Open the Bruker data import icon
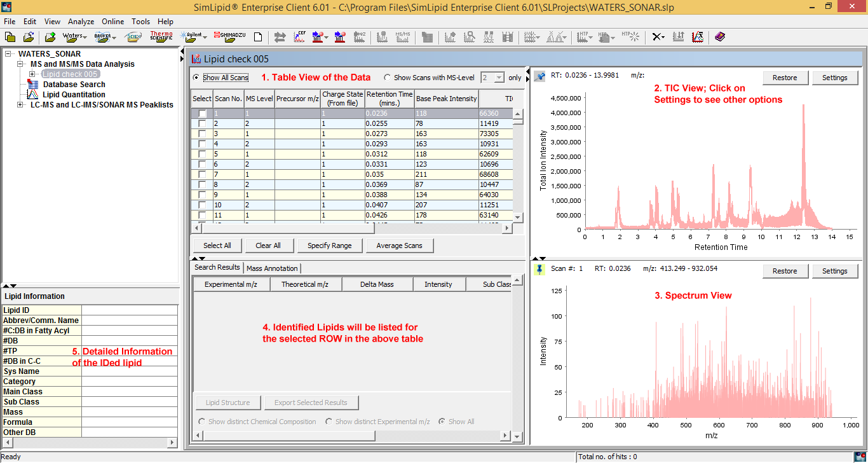The height and width of the screenshot is (463, 868). coord(102,37)
